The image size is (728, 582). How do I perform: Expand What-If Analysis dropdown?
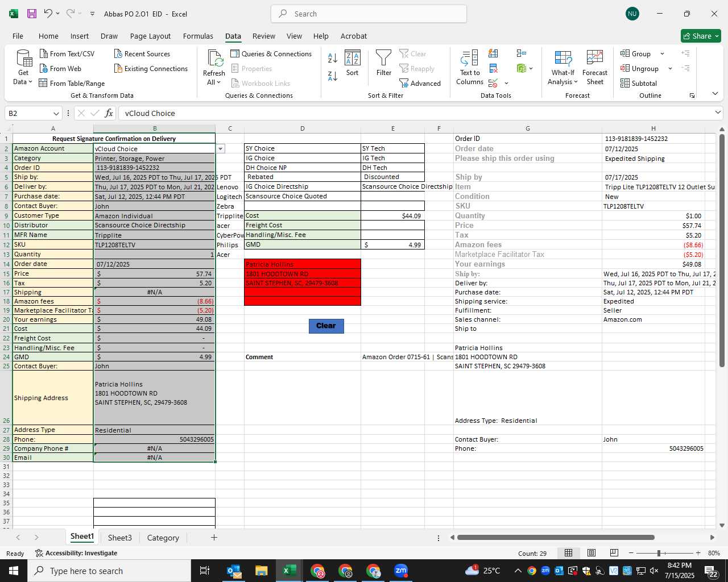tap(576, 82)
